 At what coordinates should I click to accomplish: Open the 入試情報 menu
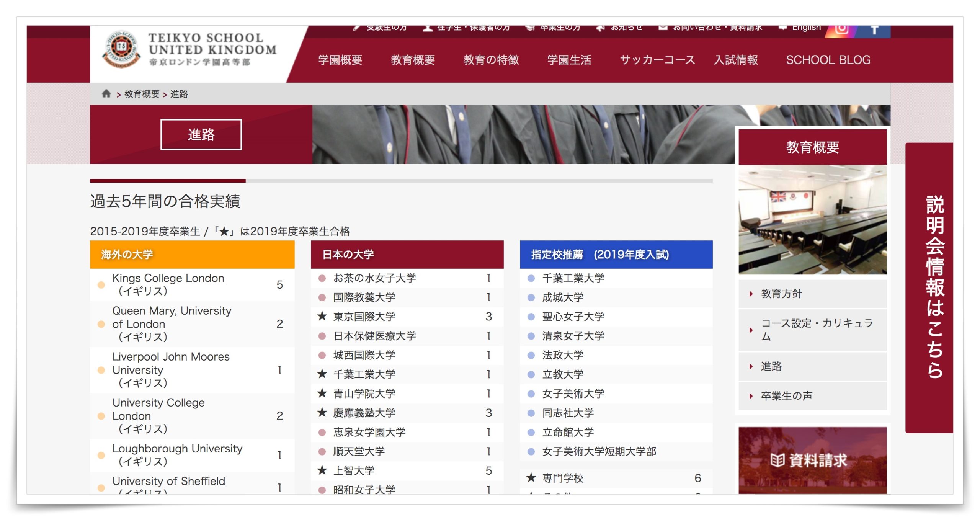[736, 60]
